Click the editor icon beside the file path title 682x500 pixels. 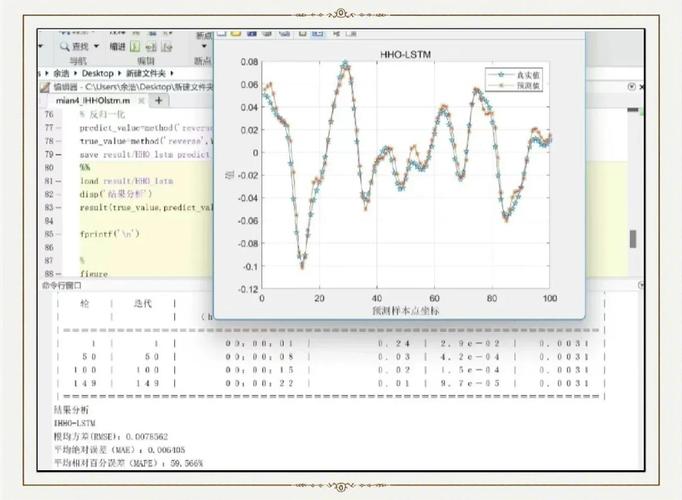pyautogui.click(x=45, y=87)
